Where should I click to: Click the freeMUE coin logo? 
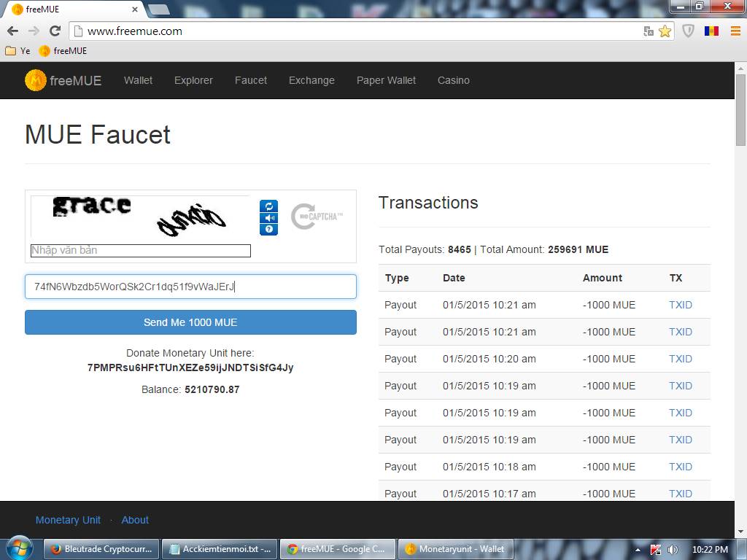35,80
